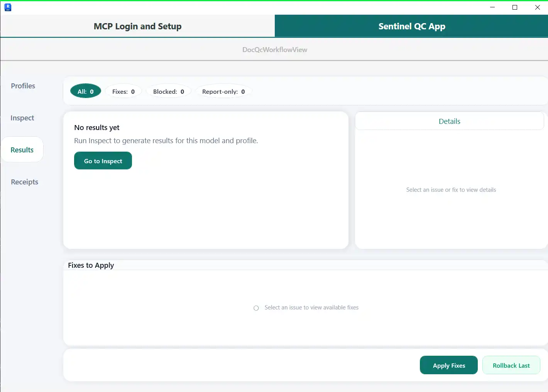Open the Details panel header

click(x=449, y=122)
